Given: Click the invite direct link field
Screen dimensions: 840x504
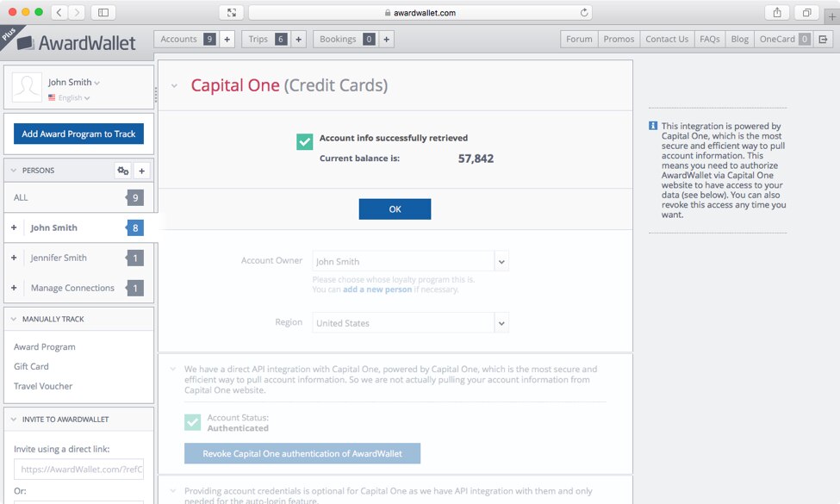Looking at the screenshot, I should pos(78,470).
